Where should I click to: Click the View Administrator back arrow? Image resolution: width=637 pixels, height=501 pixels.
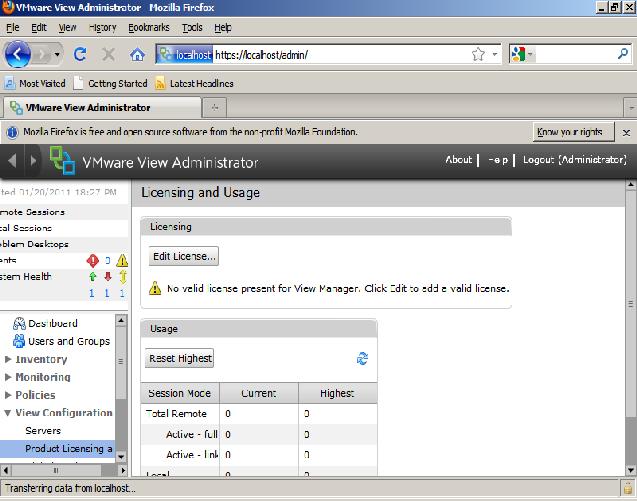point(12,160)
